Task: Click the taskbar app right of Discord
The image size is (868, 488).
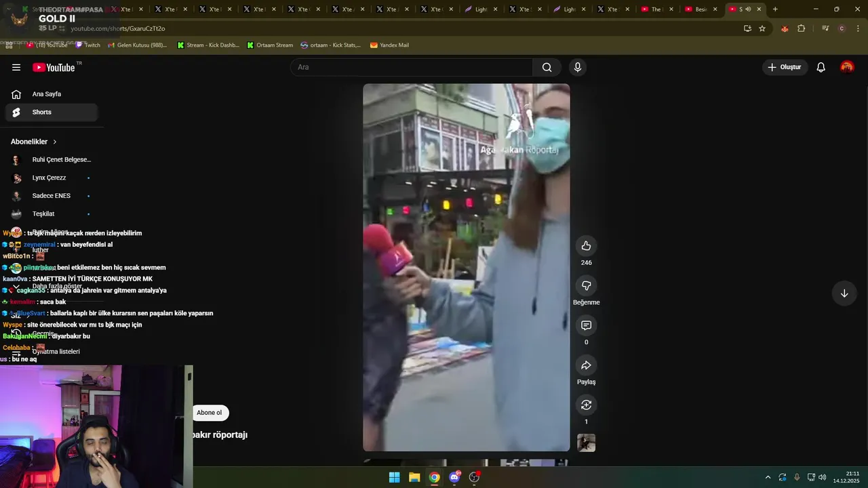Action: pyautogui.click(x=475, y=477)
